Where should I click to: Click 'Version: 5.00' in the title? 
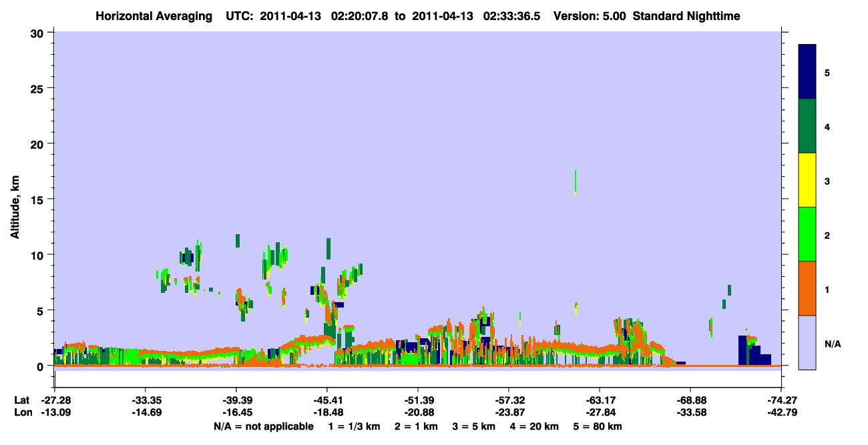coord(590,15)
